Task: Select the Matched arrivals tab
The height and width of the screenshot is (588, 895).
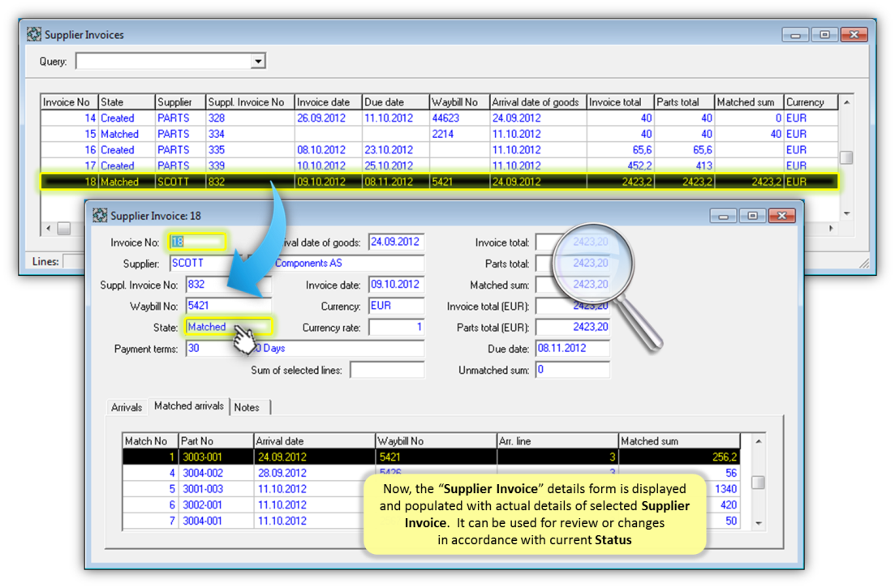Action: (188, 406)
